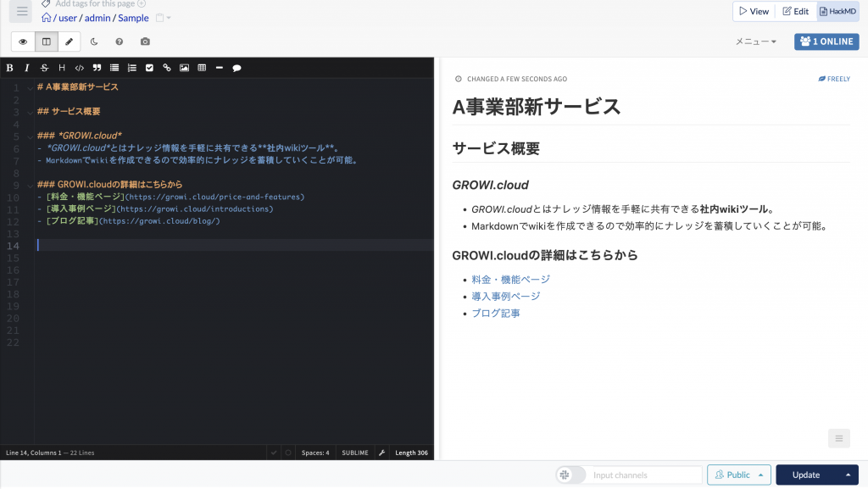Click the Line 14, Columns 1 status text
The width and height of the screenshot is (868, 489).
click(34, 453)
